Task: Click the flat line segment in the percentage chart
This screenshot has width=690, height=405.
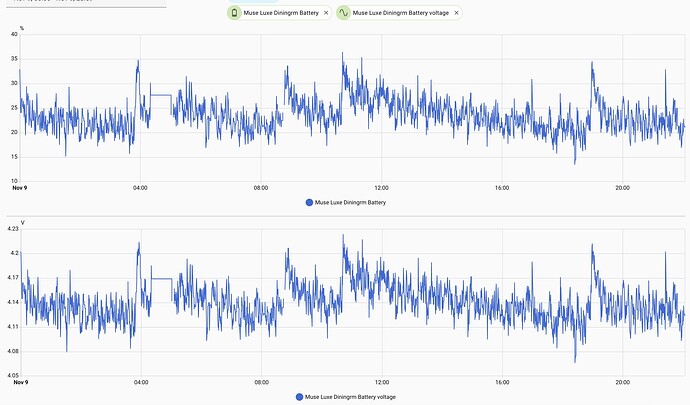Action: coord(159,95)
